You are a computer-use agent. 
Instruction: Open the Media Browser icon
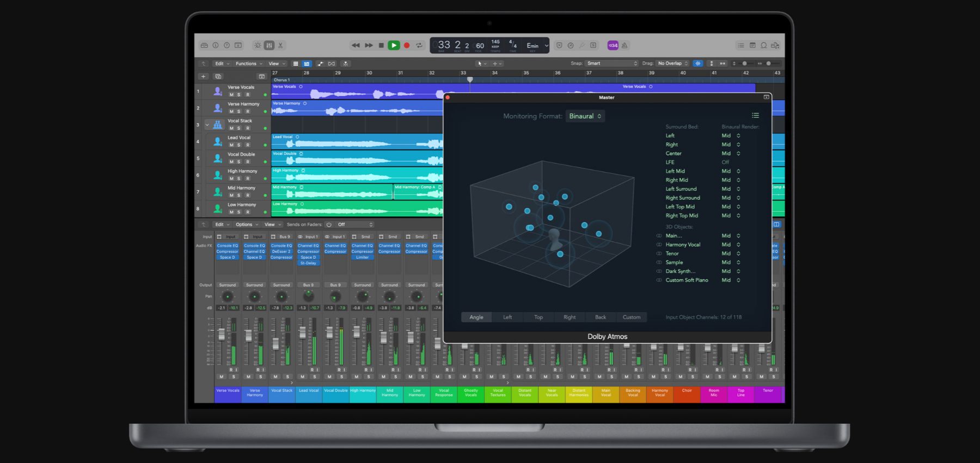pos(775,45)
